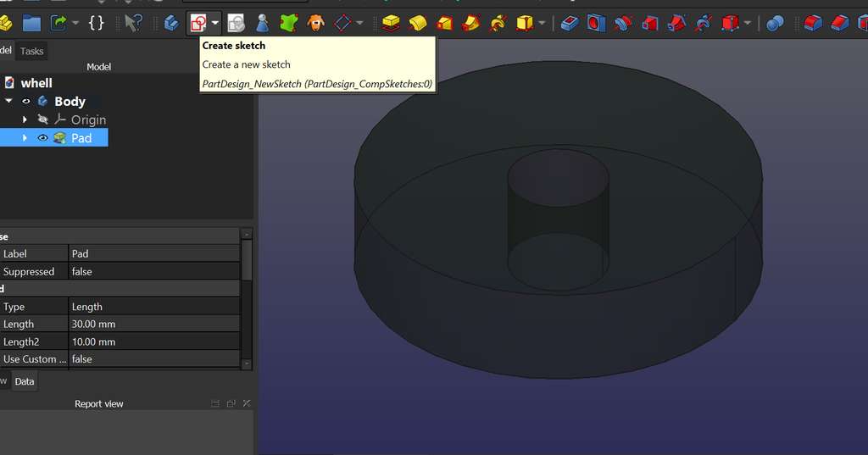This screenshot has width=868, height=455.
Task: Open the additive primitive dropdown arrow
Action: 542,23
